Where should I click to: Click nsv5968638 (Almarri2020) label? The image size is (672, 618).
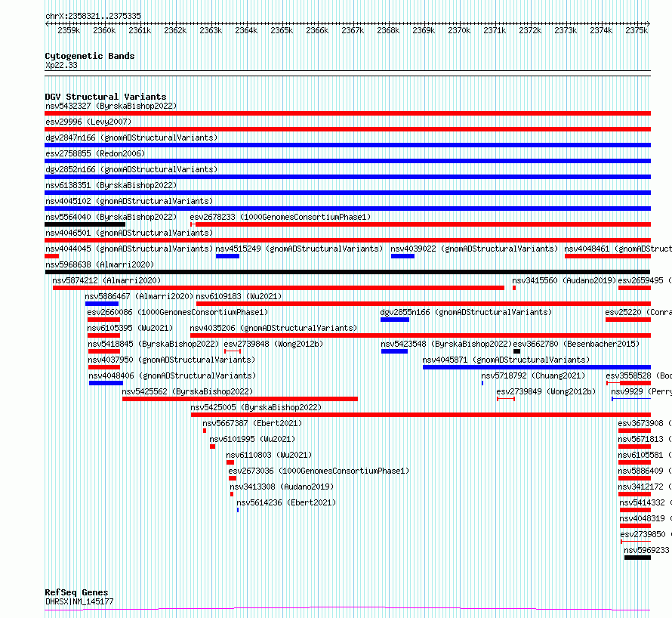click(100, 264)
